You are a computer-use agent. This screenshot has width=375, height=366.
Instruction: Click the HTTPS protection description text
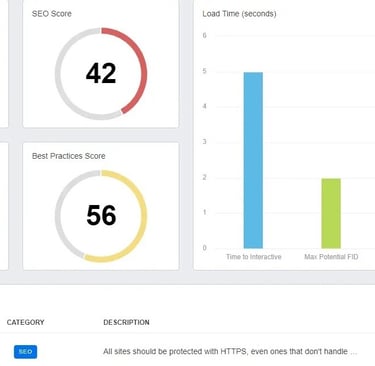230,351
